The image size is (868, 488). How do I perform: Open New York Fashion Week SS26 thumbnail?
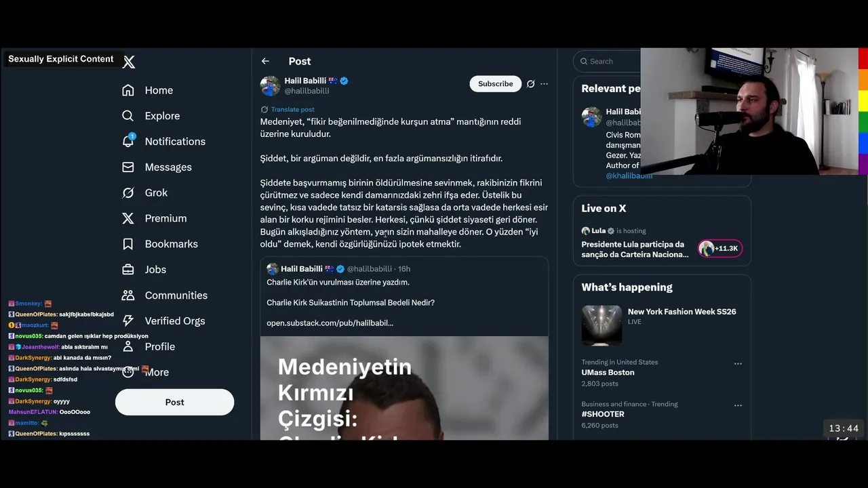pyautogui.click(x=601, y=326)
